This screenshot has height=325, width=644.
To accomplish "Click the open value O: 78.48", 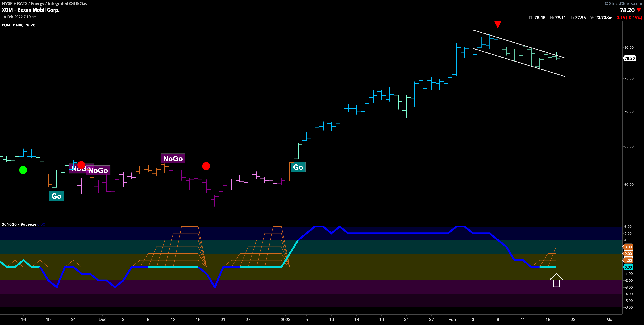I will click(x=537, y=18).
